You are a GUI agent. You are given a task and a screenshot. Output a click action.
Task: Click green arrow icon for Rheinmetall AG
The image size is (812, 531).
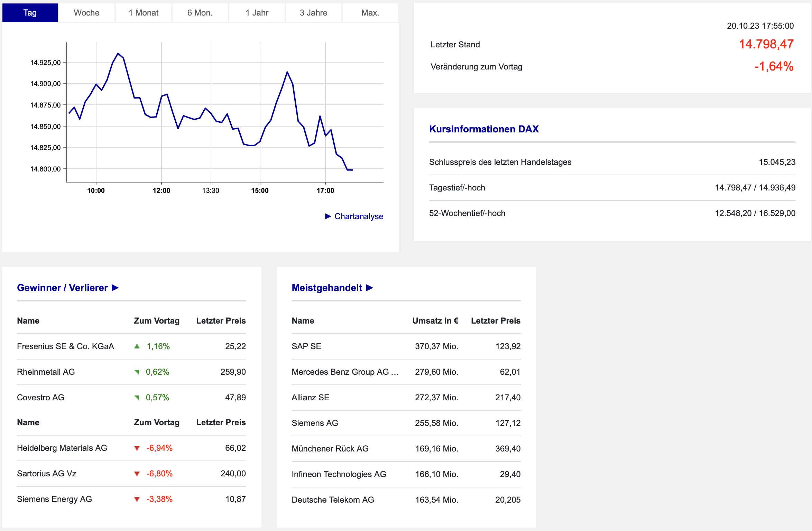point(137,372)
